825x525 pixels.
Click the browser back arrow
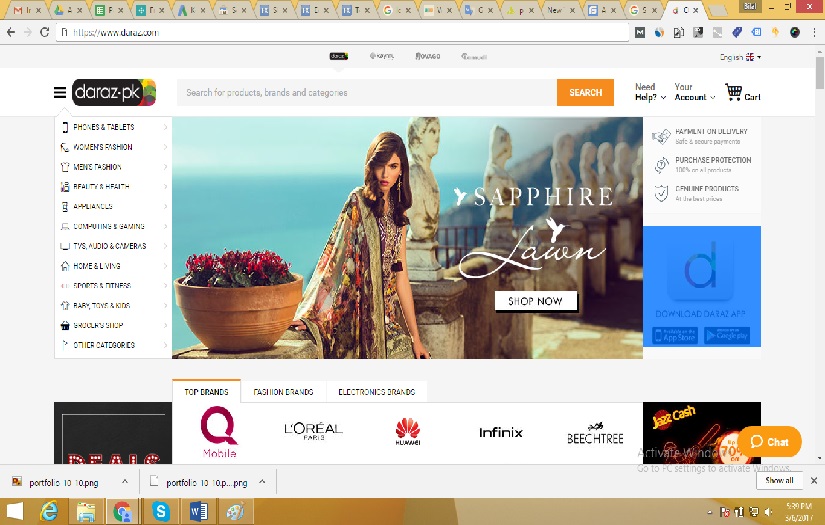tap(11, 33)
